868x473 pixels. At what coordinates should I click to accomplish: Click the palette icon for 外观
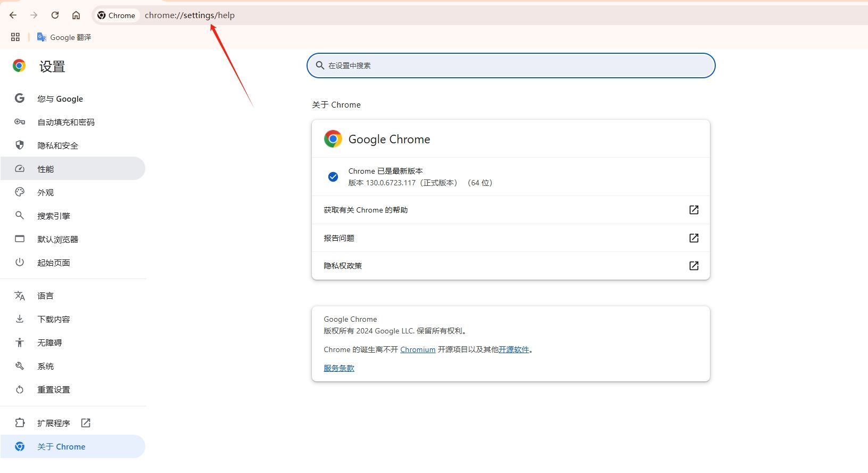20,192
